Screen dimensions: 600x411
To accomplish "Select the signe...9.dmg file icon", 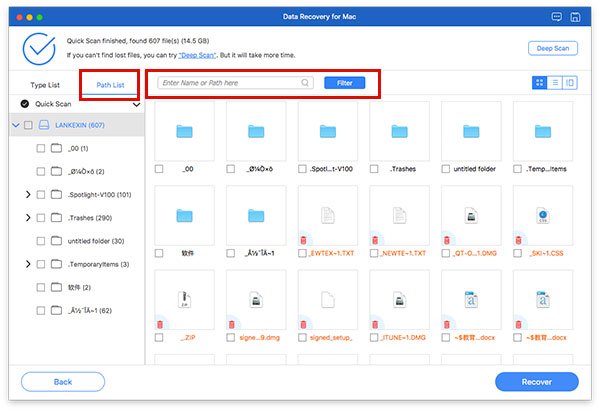I will 256,300.
